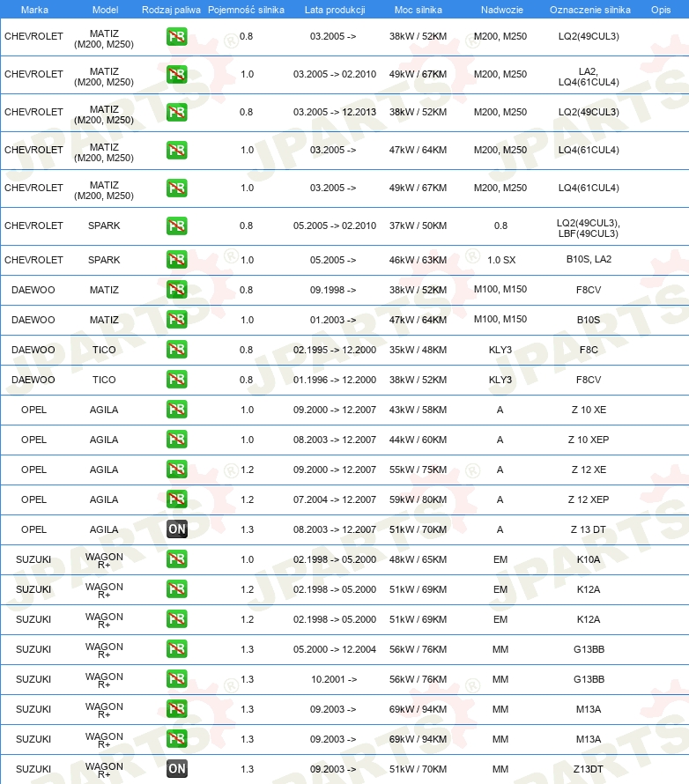The width and height of the screenshot is (689, 784).
Task: Select the 55kW / 75KM power value
Action: tap(418, 470)
